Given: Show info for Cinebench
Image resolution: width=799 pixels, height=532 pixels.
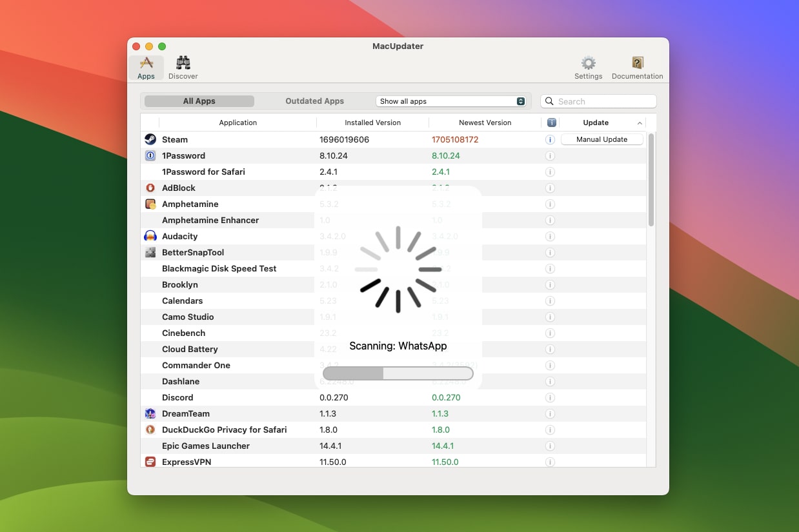Looking at the screenshot, I should point(551,333).
